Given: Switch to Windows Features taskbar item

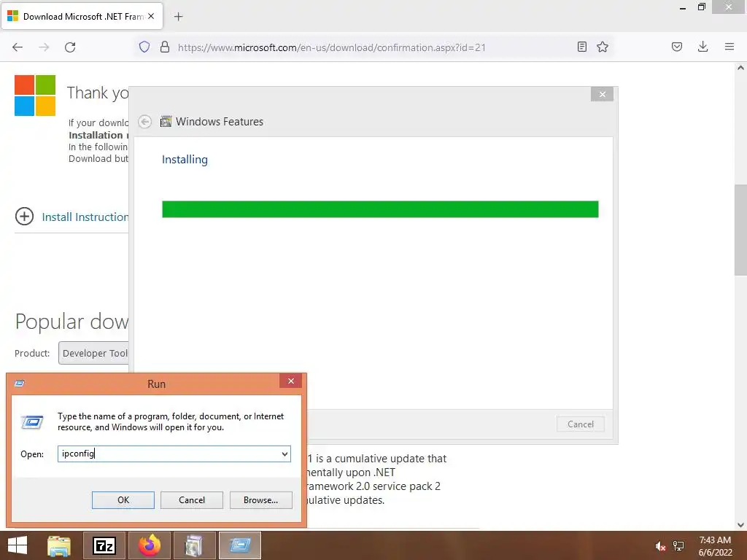Looking at the screenshot, I should pyautogui.click(x=194, y=545).
